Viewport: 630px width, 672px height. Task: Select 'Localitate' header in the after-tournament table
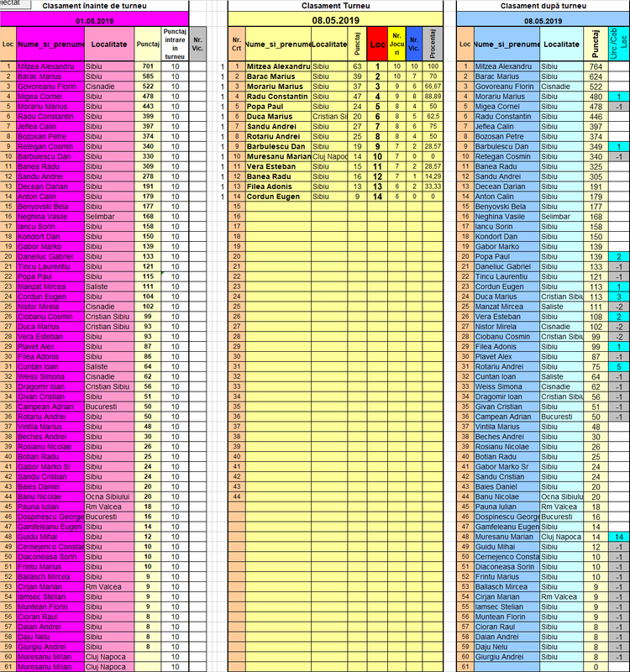coord(561,44)
